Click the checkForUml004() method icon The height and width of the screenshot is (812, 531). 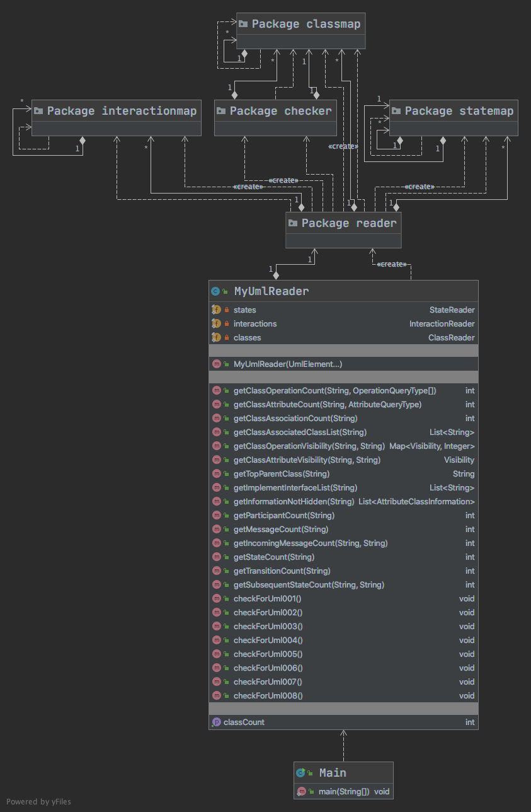point(217,640)
